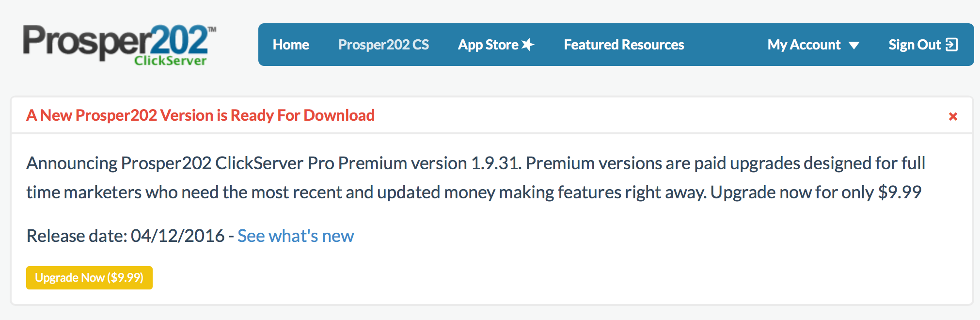Navigate to Featured Resources

tap(624, 45)
